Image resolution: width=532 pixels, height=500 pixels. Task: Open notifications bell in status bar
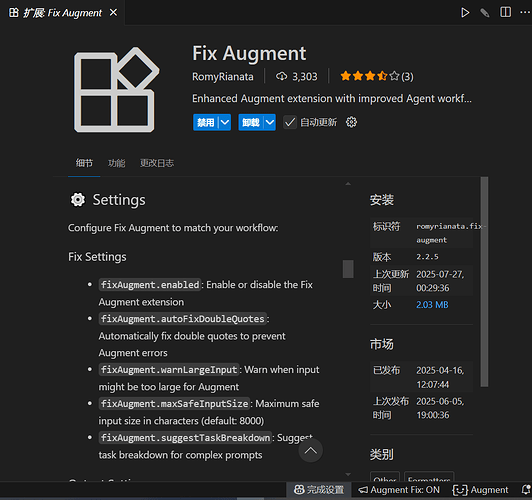[526, 489]
